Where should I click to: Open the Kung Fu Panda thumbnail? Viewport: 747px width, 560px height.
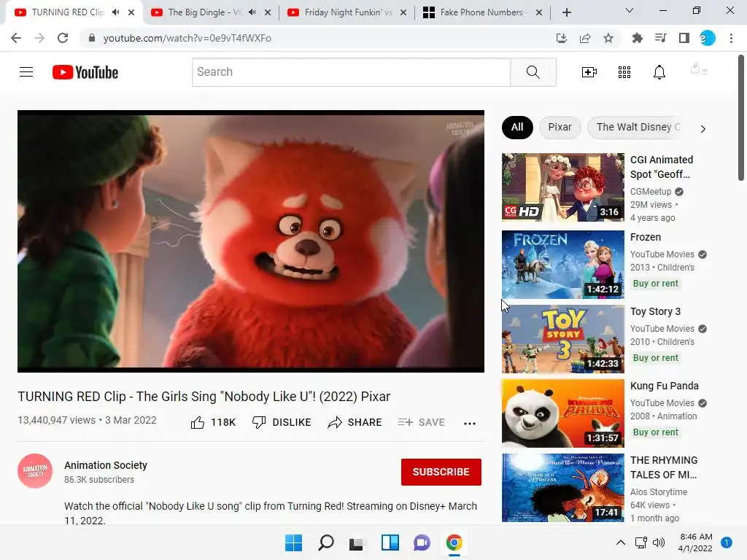pos(562,413)
